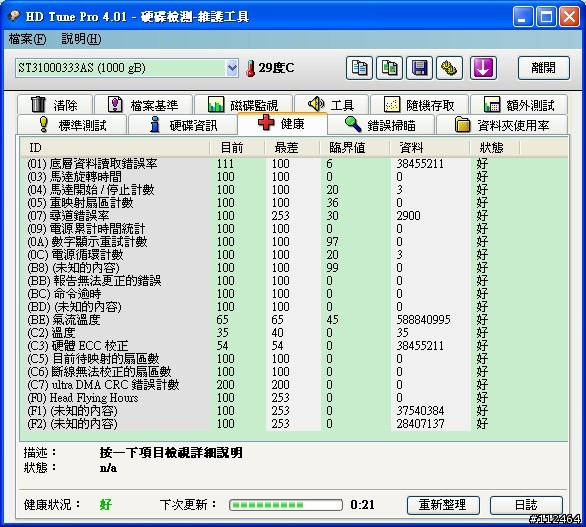Click the next update progress bar
This screenshot has height=527, width=586.
click(286, 505)
